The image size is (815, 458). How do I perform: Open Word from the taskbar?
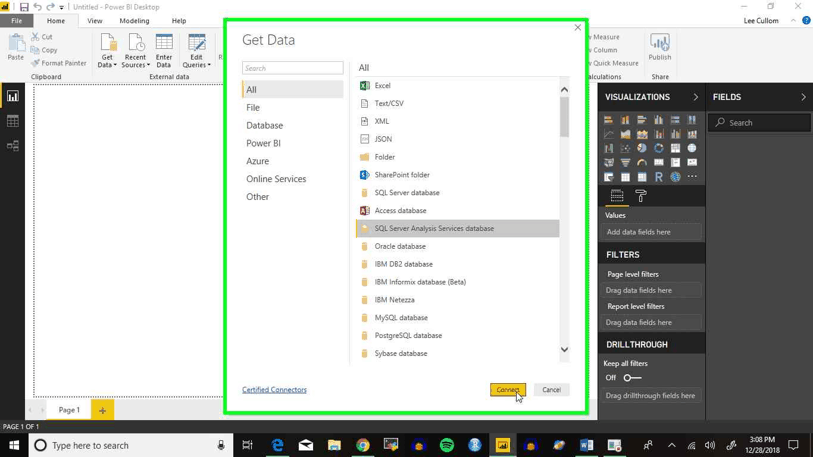coord(586,445)
